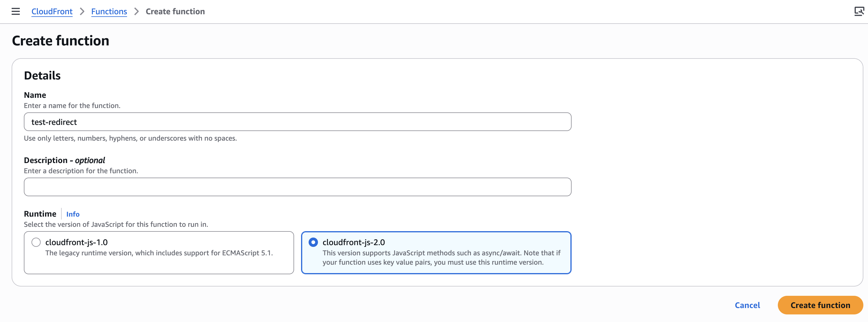Go to the CloudFront breadcrumb link
868x322 pixels.
point(52,11)
